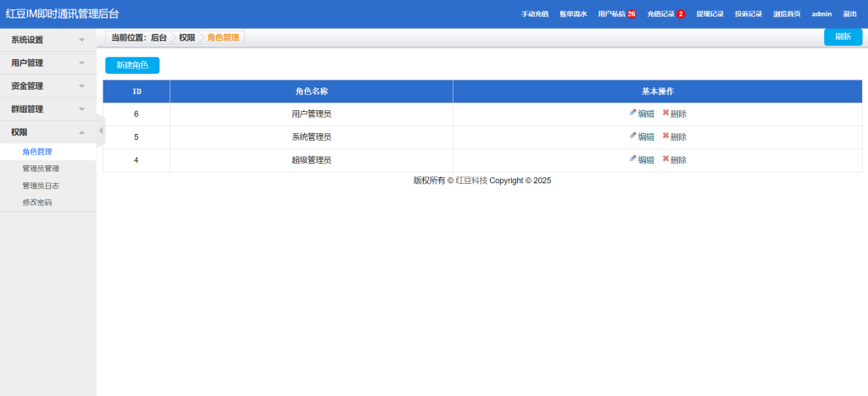Expand the 用户管理 sidebar section
Image resolution: width=868 pixels, height=396 pixels.
click(x=47, y=63)
